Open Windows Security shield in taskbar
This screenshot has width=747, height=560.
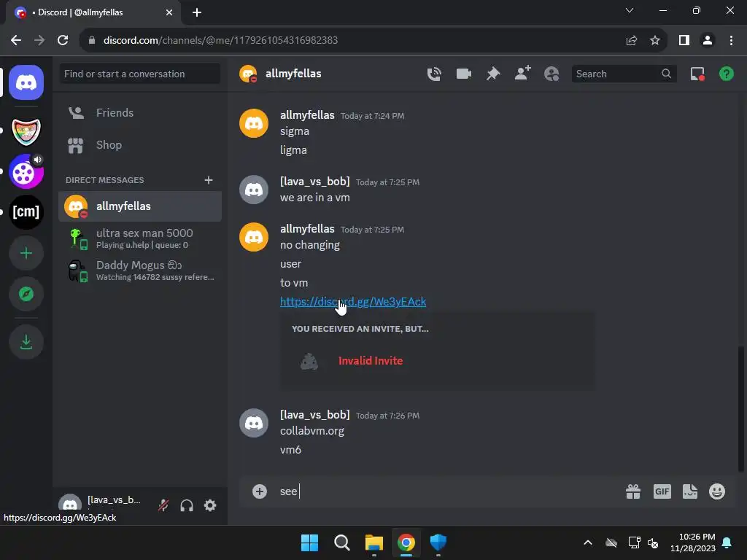coord(438,542)
